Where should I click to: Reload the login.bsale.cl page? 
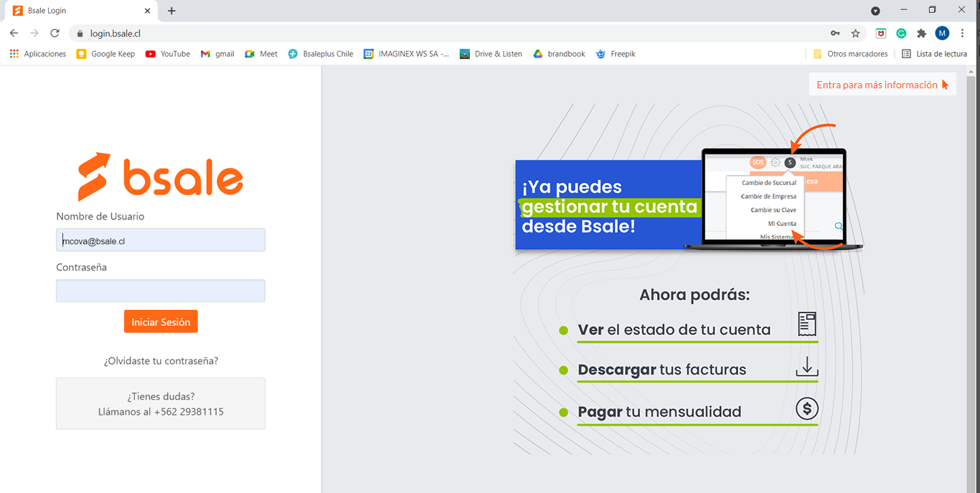click(x=55, y=33)
